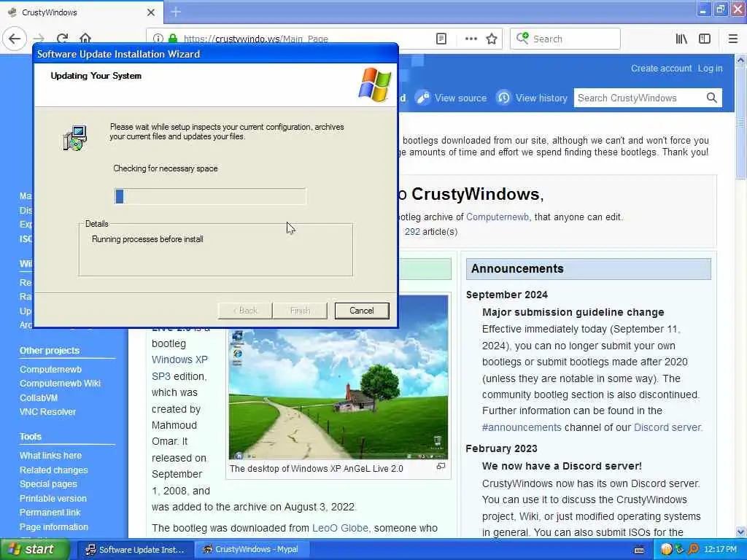Click the Create account link
Viewport: 747px width, 560px height.
click(x=661, y=69)
